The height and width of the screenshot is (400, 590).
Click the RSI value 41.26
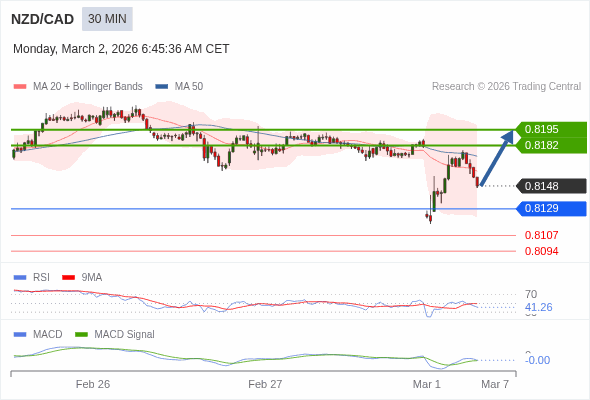(539, 307)
